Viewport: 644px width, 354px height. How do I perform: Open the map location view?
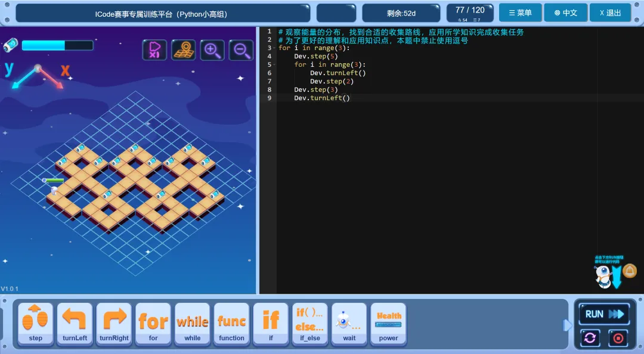[183, 50]
